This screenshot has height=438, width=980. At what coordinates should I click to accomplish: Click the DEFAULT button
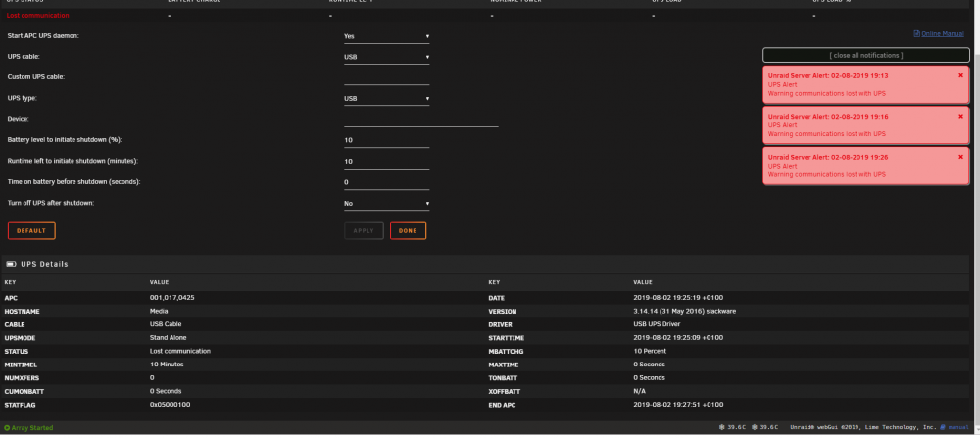click(x=31, y=230)
